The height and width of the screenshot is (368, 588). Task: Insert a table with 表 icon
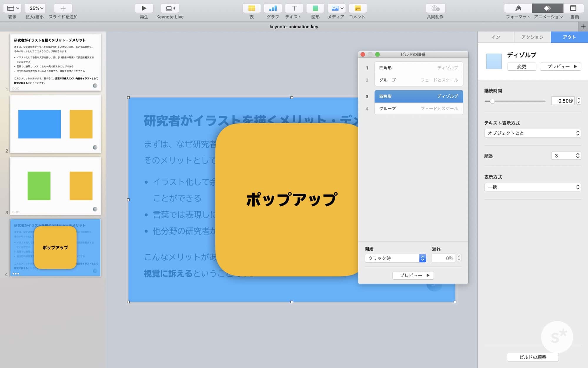coord(252,8)
